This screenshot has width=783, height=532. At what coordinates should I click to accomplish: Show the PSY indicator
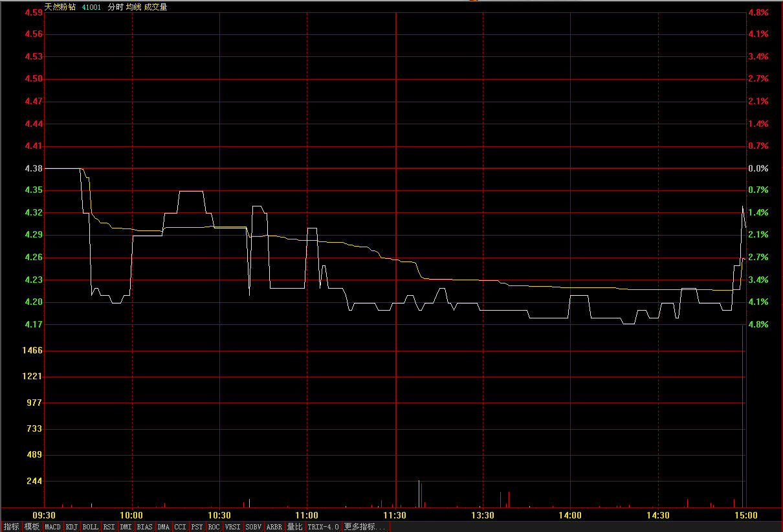197,527
